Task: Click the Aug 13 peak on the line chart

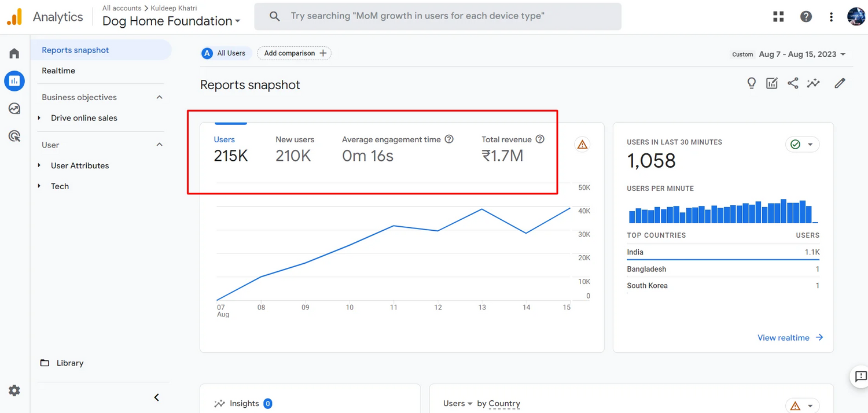Action: 482,209
